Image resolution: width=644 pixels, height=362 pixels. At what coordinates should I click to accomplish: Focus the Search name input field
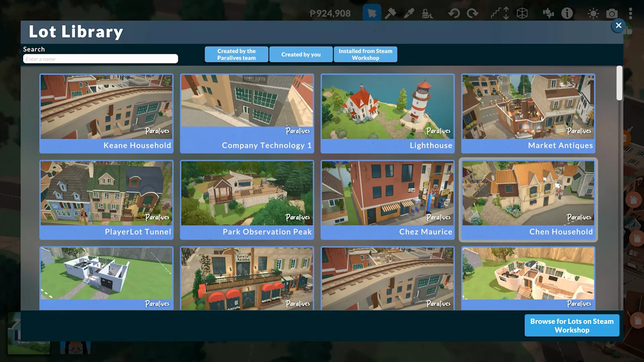tap(101, 59)
